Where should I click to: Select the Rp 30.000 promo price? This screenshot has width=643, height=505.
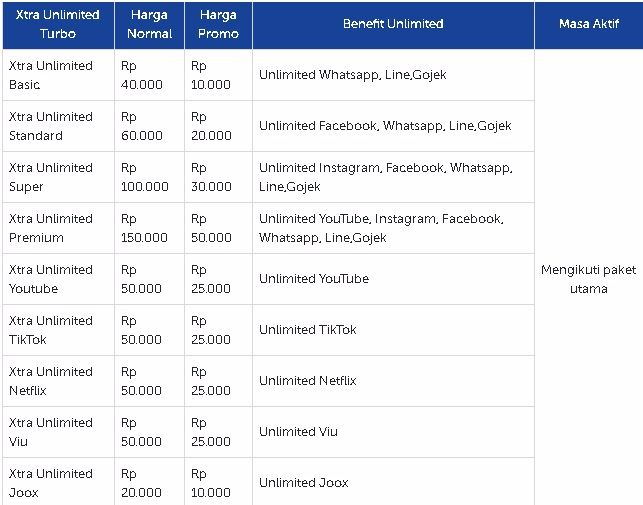pyautogui.click(x=211, y=177)
